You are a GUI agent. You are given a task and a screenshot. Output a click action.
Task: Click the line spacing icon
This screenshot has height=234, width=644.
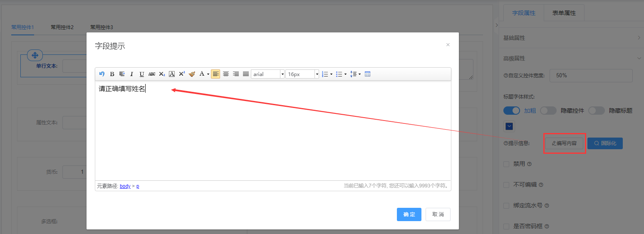click(353, 74)
